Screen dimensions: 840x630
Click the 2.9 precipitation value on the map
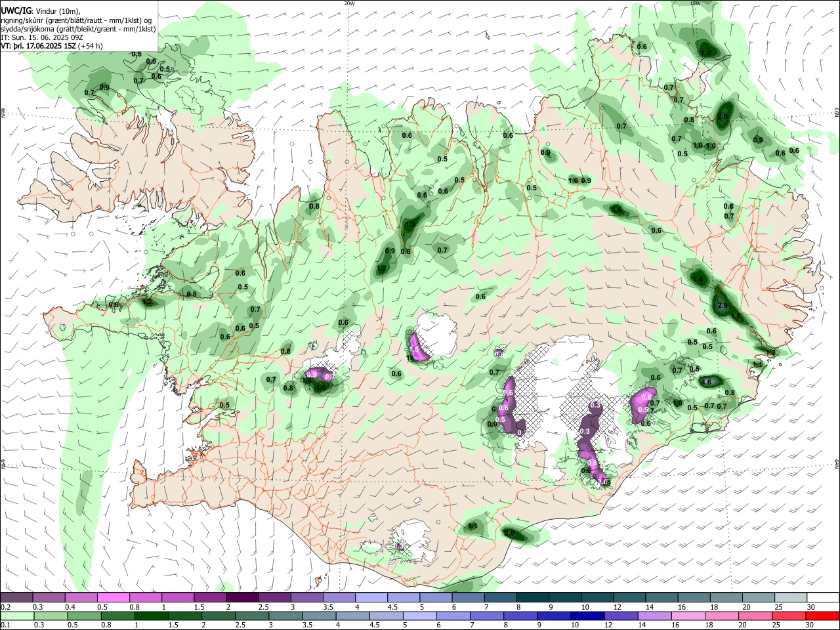(723, 306)
